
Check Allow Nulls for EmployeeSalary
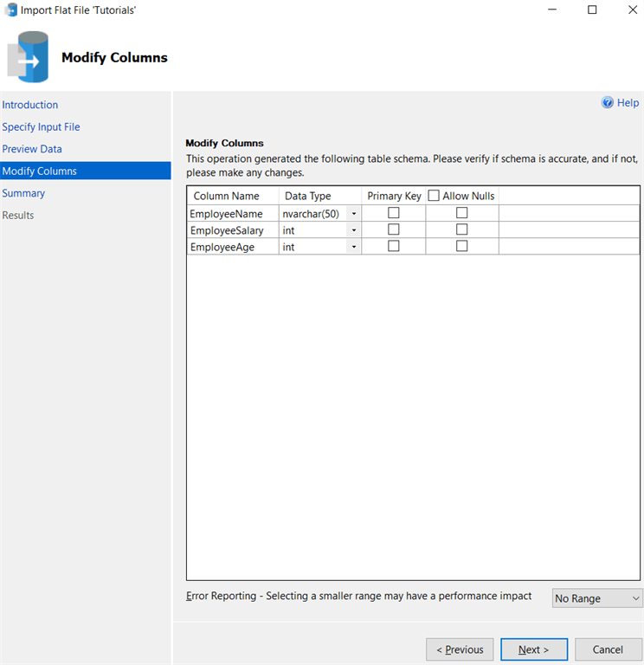point(461,229)
